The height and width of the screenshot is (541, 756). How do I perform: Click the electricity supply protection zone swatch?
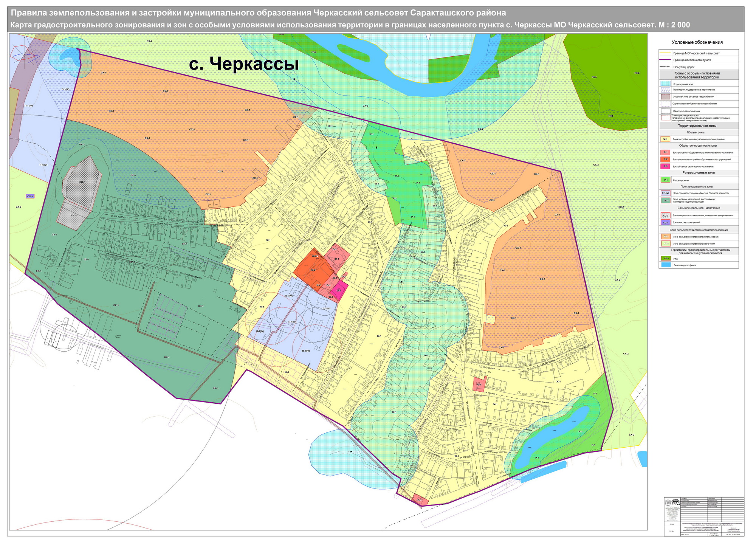click(x=665, y=104)
